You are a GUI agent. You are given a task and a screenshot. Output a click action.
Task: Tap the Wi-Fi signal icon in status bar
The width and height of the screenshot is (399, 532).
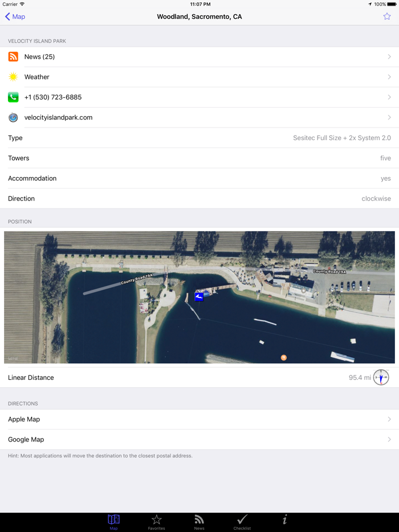[x=22, y=4]
